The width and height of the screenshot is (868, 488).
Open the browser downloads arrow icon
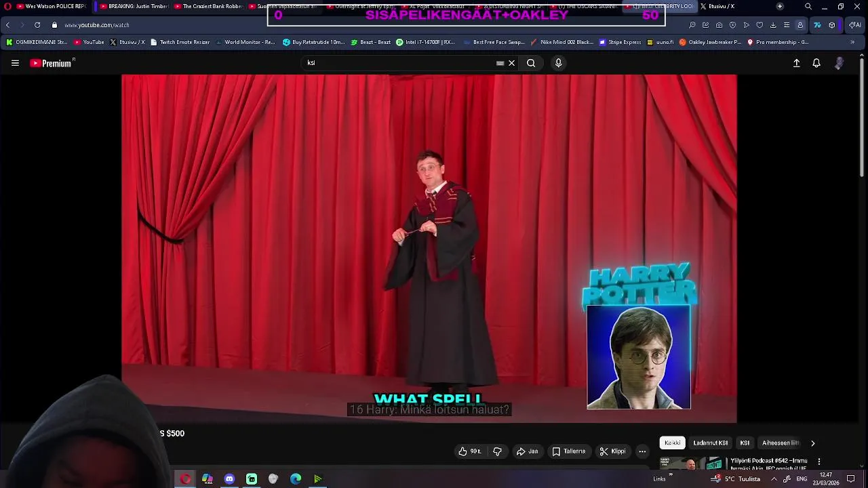(x=773, y=25)
